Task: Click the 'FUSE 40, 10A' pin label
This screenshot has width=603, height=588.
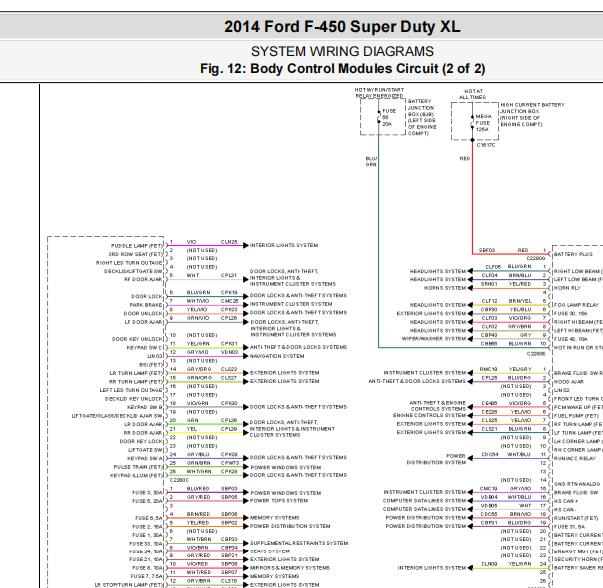Action: pos(570,339)
